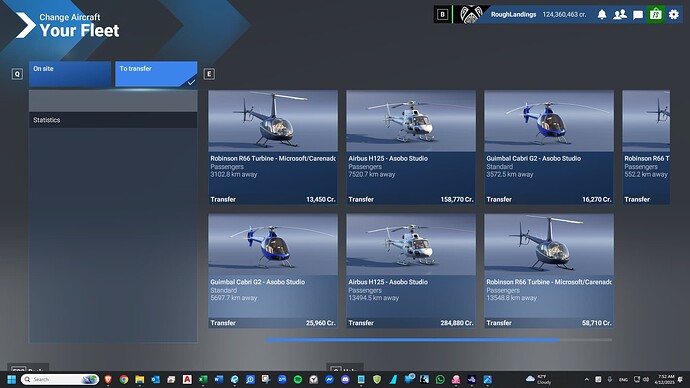Select Airbus H125 13494.5 km away card
690x388 pixels.
tap(411, 271)
